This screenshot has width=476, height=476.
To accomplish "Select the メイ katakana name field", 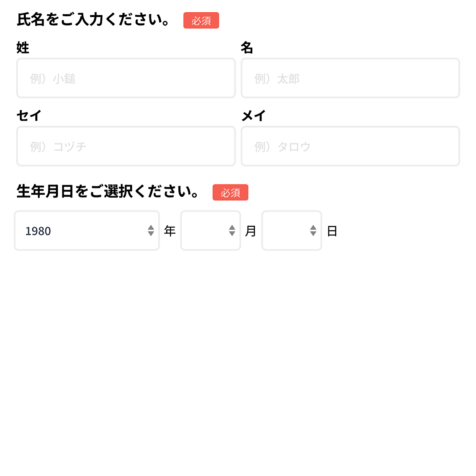I will click(350, 146).
